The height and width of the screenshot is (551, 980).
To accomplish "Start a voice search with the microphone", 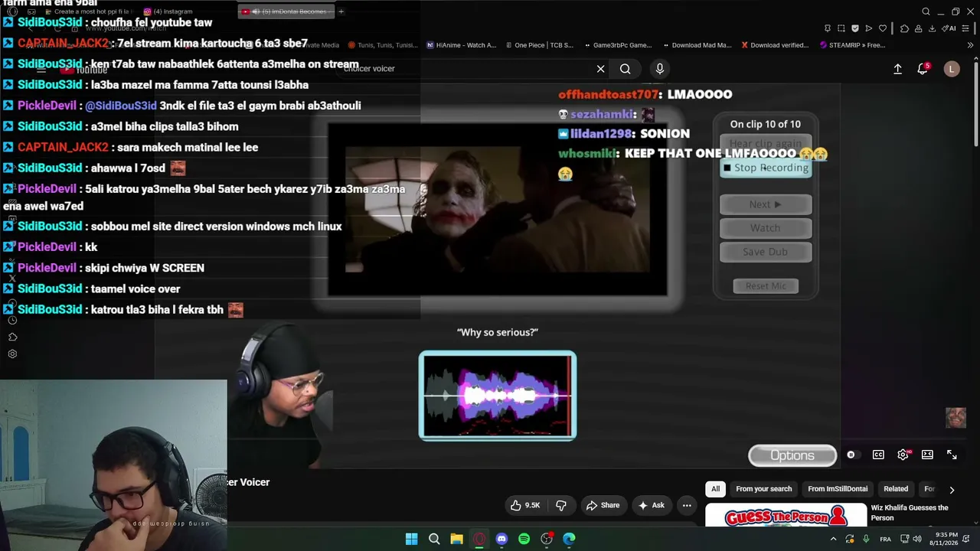I will coord(660,69).
